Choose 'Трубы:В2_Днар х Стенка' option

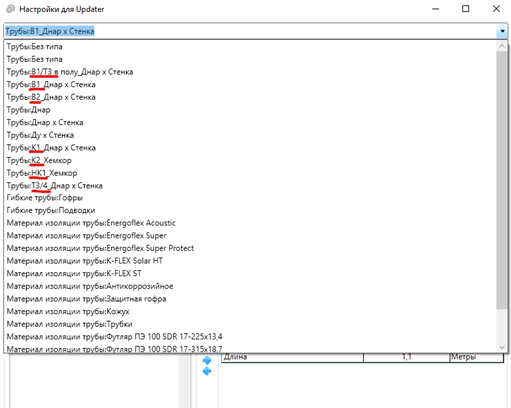pos(51,97)
